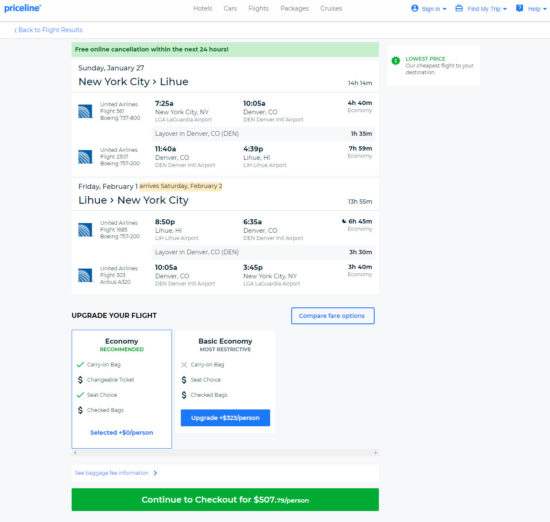Click United Airlines logo for Flight 303

point(85,275)
